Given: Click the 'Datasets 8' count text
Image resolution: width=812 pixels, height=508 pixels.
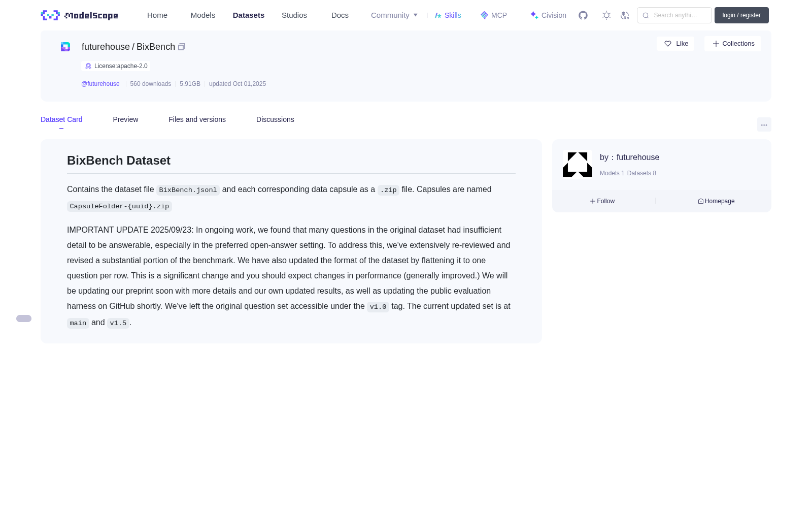Looking at the screenshot, I should [x=641, y=173].
